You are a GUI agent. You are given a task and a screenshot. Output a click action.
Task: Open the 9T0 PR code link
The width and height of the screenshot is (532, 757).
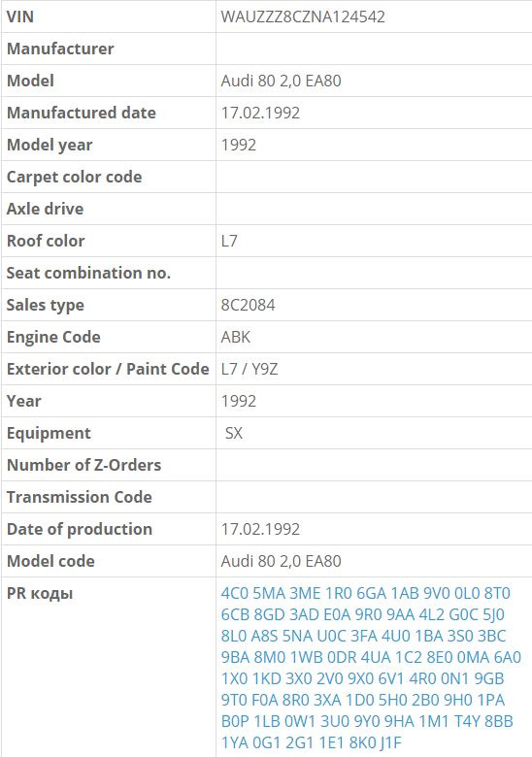(x=234, y=700)
